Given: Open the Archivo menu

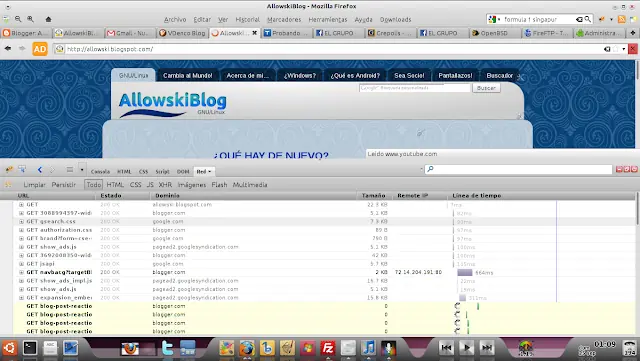Looking at the screenshot, I should (x=175, y=19).
